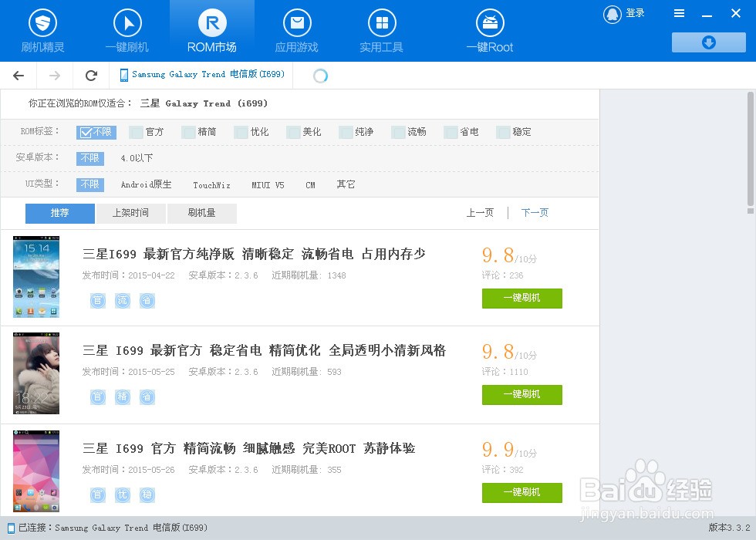Filter UI type CM
756x540 pixels.
(310, 184)
